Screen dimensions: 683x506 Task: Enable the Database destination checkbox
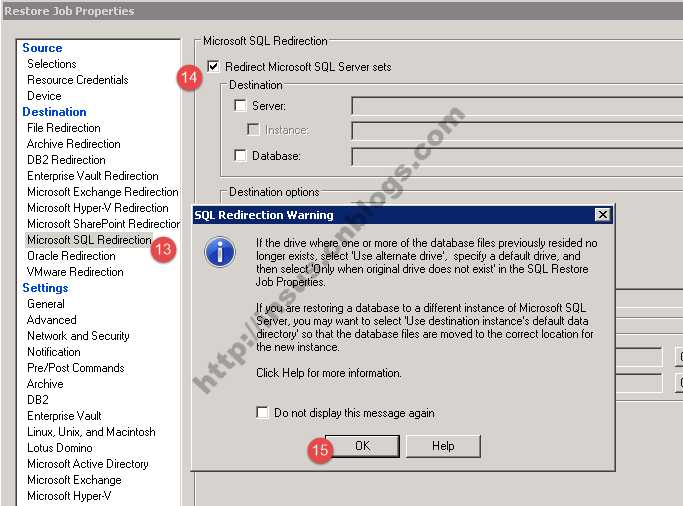click(x=240, y=155)
